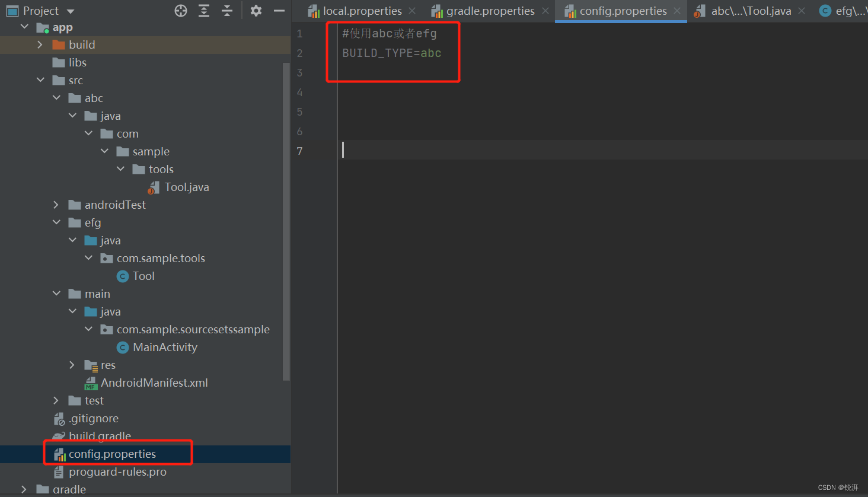Expand the androidTest folder
The image size is (868, 497).
(x=55, y=205)
